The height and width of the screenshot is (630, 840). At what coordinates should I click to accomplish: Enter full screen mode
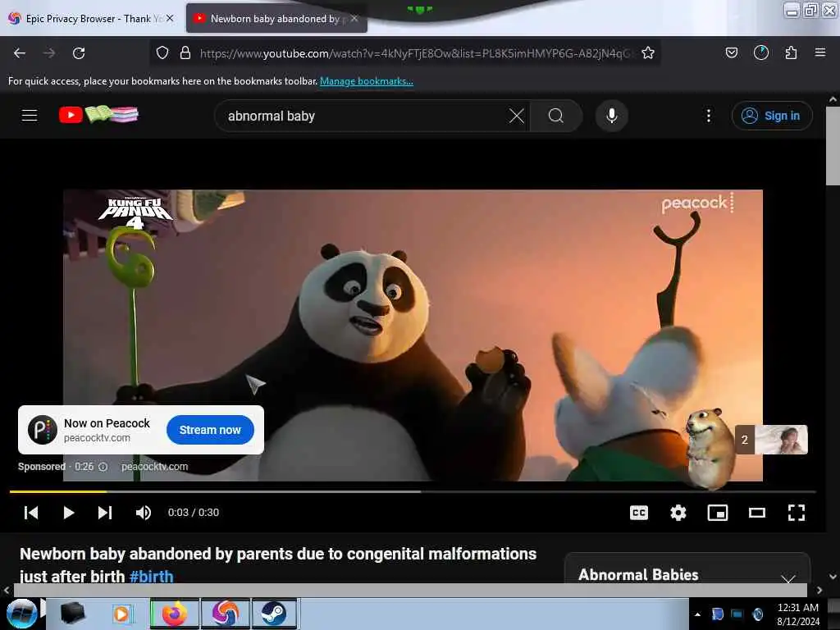pyautogui.click(x=796, y=513)
